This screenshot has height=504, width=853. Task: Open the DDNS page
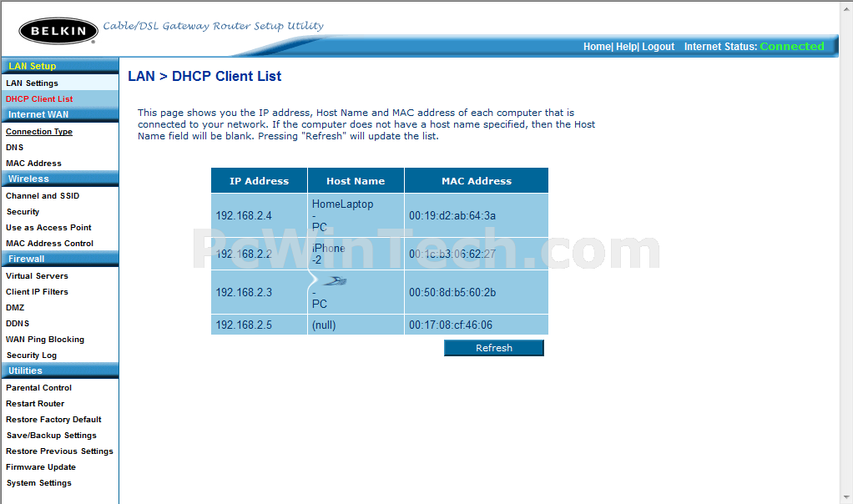tap(18, 323)
